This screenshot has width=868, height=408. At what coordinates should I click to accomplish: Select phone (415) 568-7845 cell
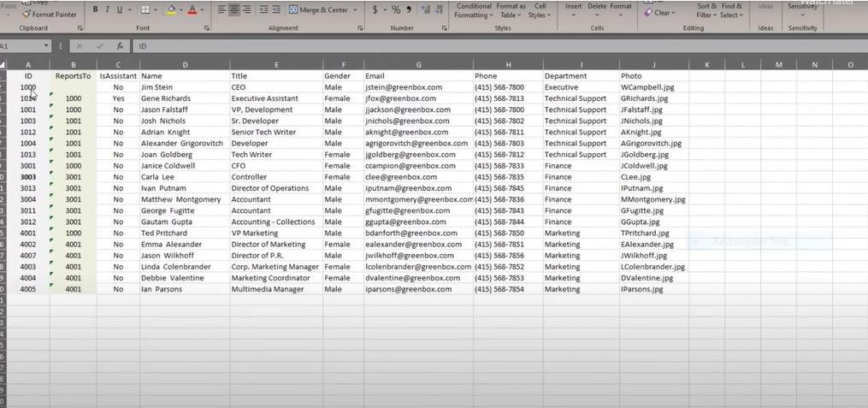[x=508, y=188]
